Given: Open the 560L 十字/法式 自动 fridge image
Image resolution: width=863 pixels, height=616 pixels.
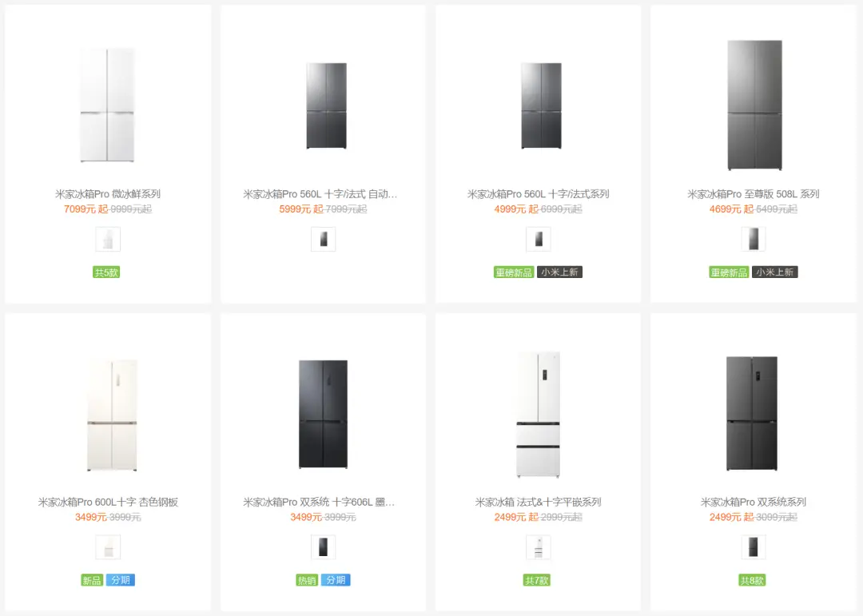Looking at the screenshot, I should pos(326,105).
